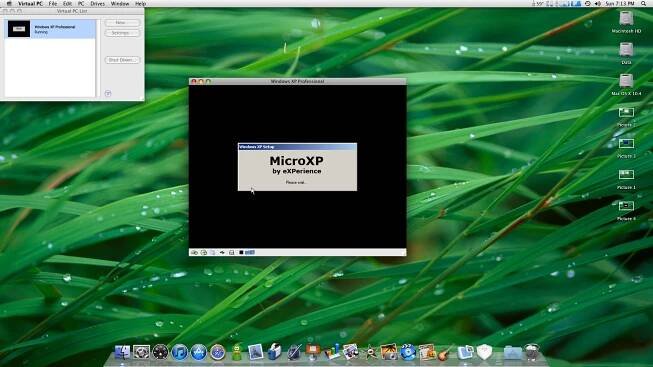Click volume icon in menu bar
This screenshot has height=367, width=653.
598,3
